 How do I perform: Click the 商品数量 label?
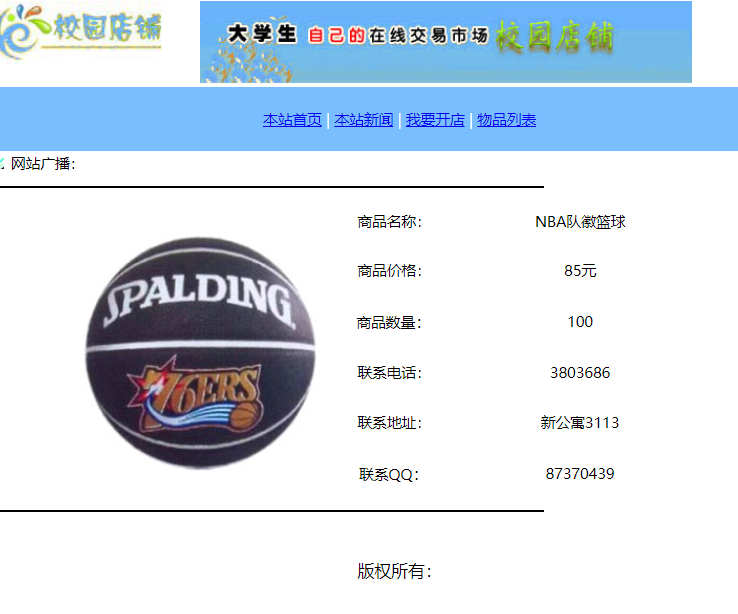[x=389, y=323]
